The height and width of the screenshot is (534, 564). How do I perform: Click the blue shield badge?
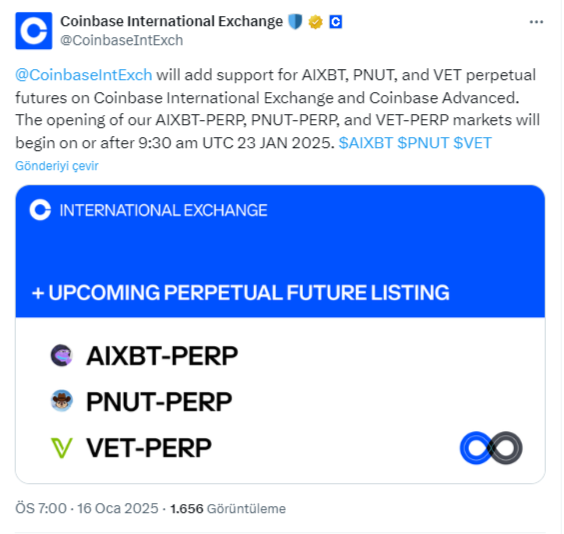click(295, 22)
